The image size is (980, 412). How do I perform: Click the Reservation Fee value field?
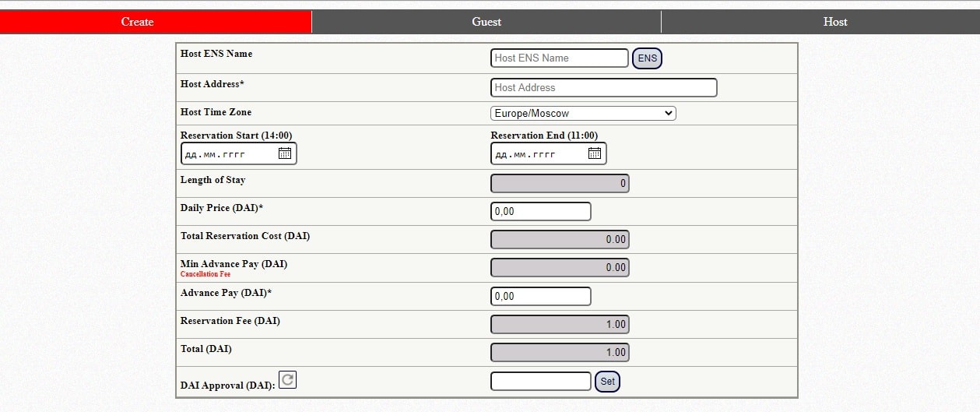pyautogui.click(x=560, y=324)
